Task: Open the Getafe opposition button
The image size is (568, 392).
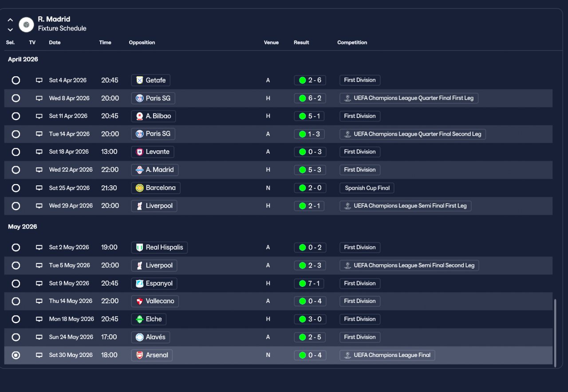Action: coord(151,80)
